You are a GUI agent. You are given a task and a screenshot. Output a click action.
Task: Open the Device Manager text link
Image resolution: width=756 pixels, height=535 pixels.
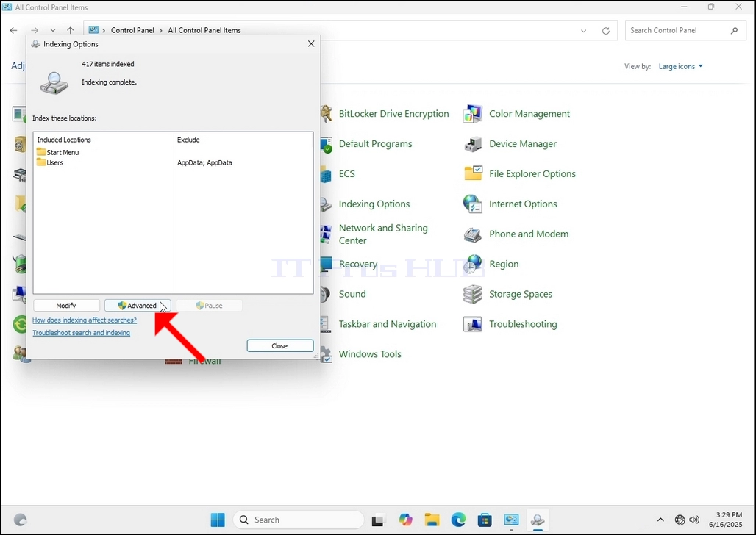tap(523, 143)
